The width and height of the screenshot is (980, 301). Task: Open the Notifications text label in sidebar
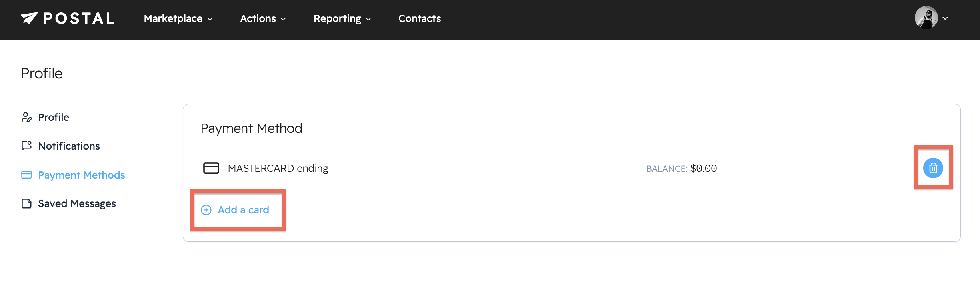coord(69,146)
